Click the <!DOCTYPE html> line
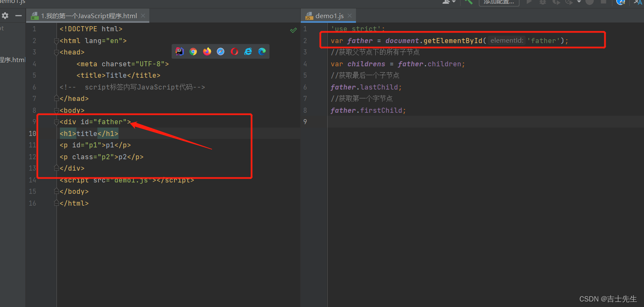644x307 pixels. [x=91, y=29]
